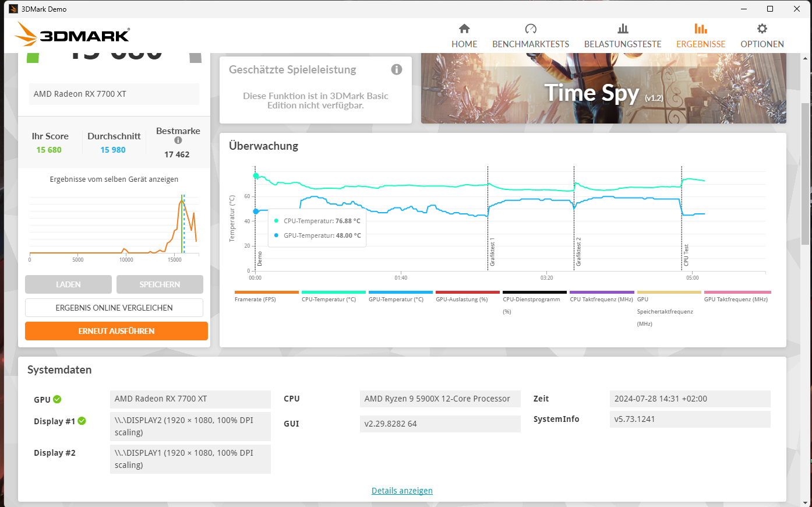This screenshot has width=812, height=507.
Task: Click the DISPLAY2 1920 × 1080 entry
Action: point(190,427)
